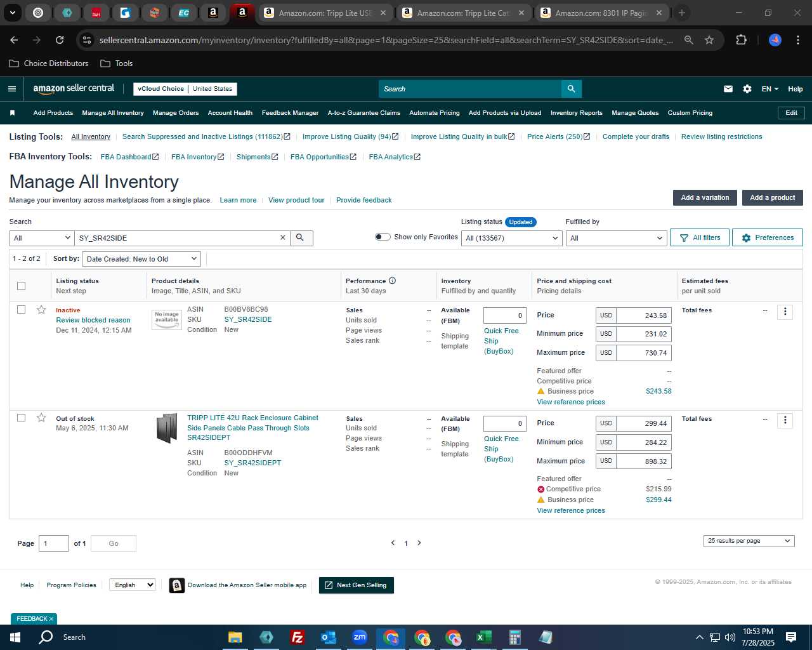Favorite the SY_SR42SIDEPT listing star

[41, 418]
